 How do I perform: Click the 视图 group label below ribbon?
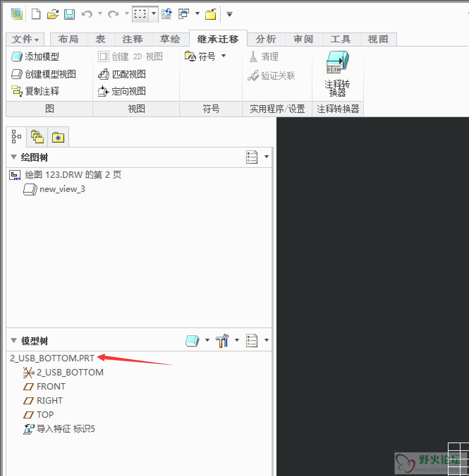coord(136,109)
